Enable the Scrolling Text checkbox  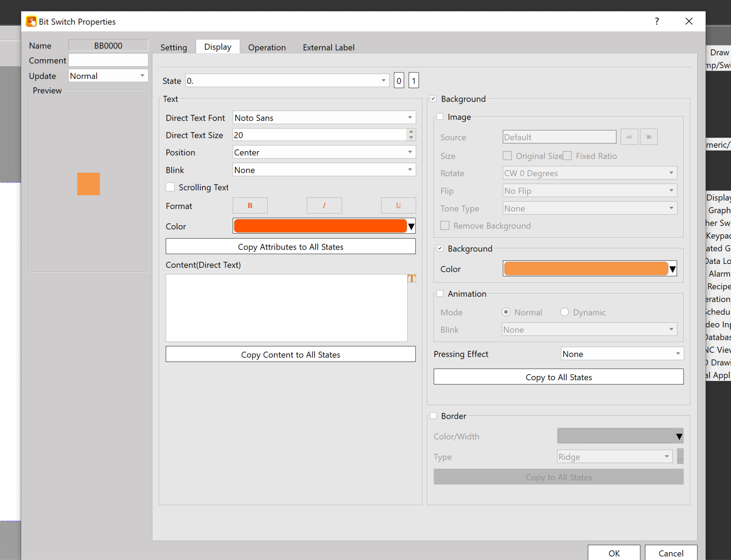[x=170, y=187]
